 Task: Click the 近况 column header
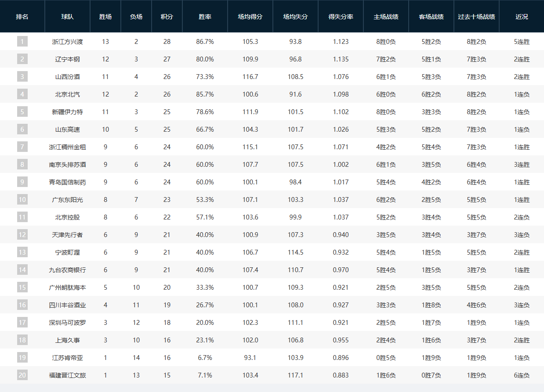522,17
